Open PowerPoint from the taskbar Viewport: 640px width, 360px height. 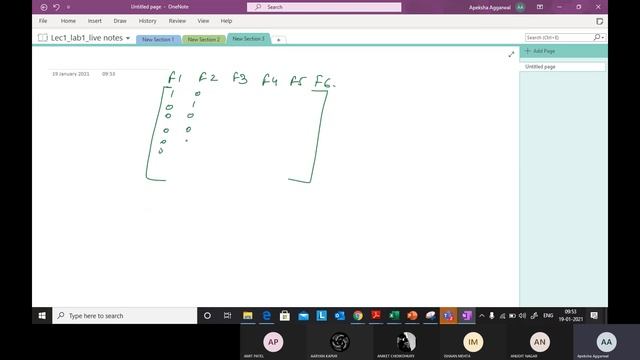[x=412, y=316]
